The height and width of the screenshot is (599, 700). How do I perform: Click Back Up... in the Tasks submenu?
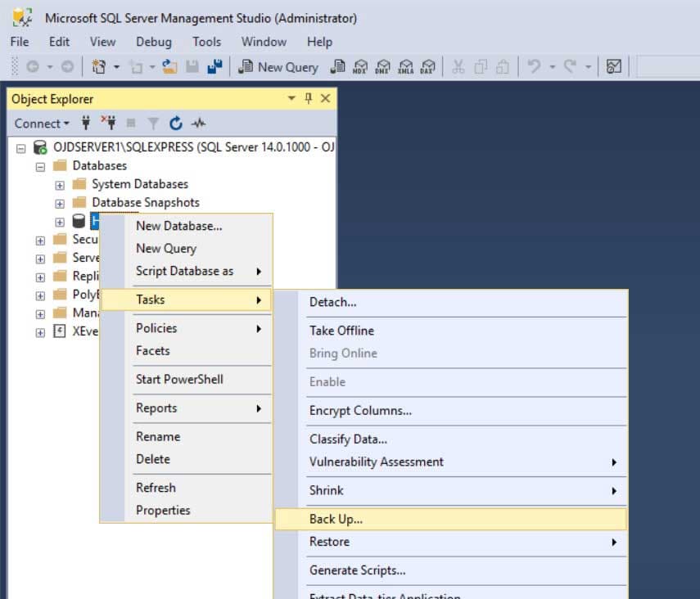[x=451, y=519]
